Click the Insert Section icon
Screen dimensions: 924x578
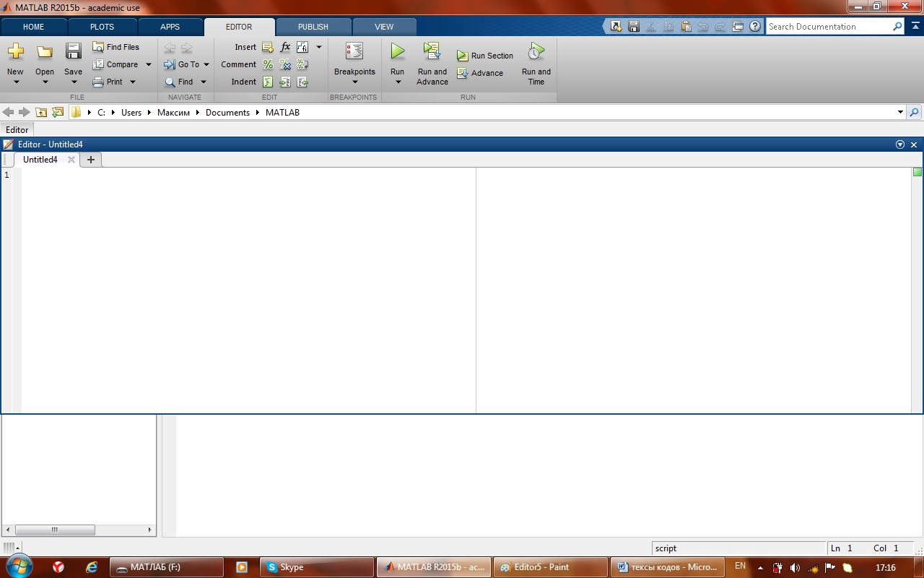click(268, 47)
